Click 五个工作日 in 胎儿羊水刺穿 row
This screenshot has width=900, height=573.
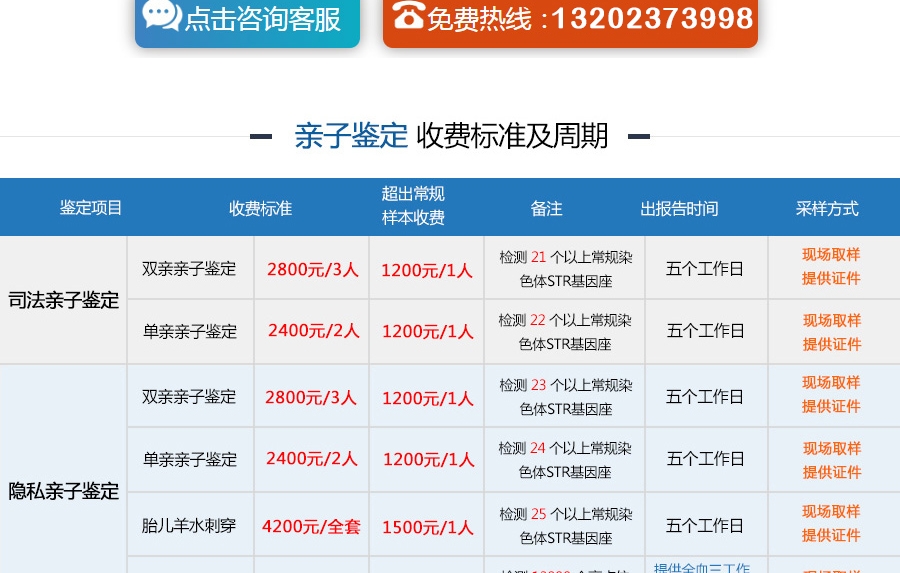point(704,525)
